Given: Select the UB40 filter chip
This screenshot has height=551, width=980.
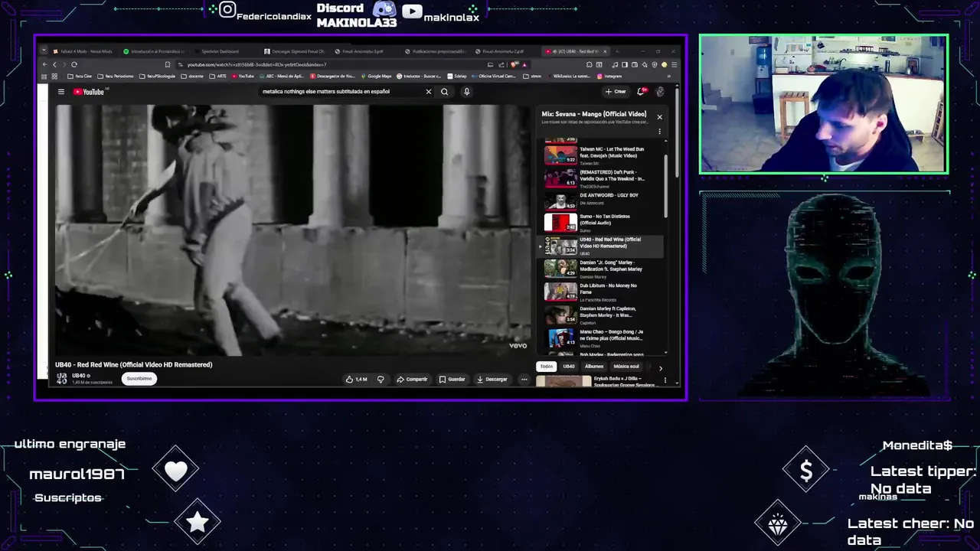Looking at the screenshot, I should (x=569, y=367).
